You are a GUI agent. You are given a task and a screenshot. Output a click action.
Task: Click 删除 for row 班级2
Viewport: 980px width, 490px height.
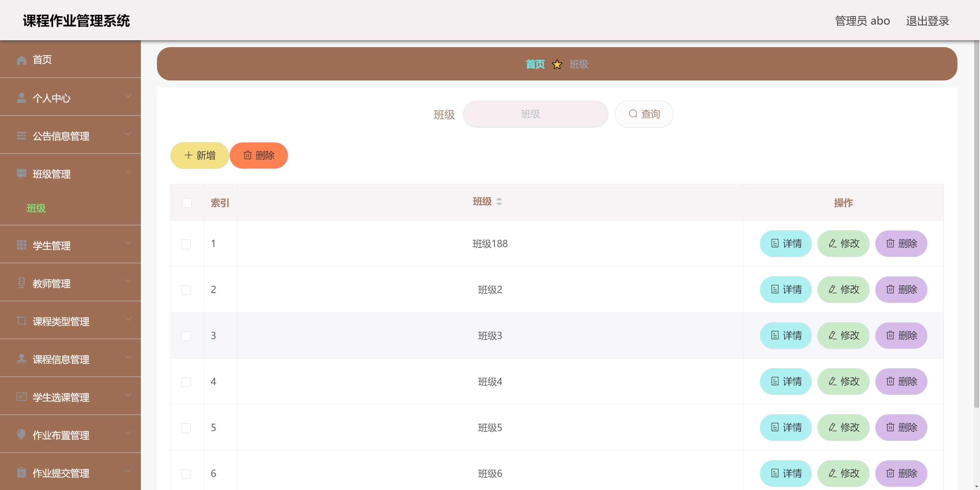[x=901, y=290]
